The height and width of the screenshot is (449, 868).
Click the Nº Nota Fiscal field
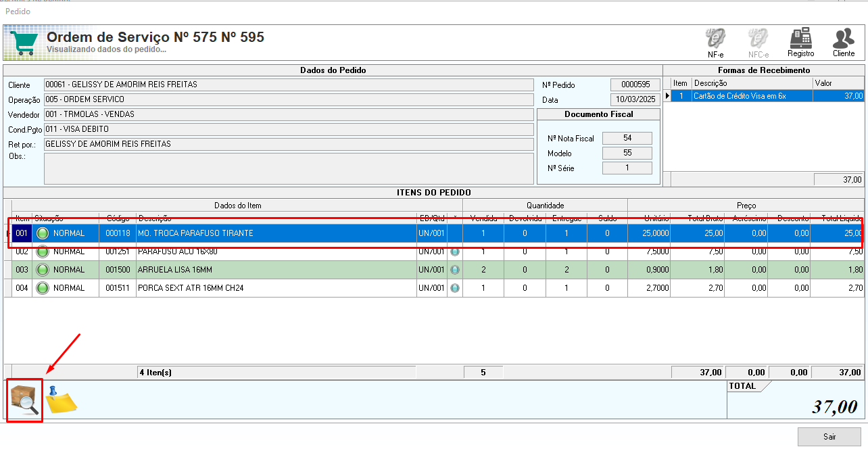point(627,138)
